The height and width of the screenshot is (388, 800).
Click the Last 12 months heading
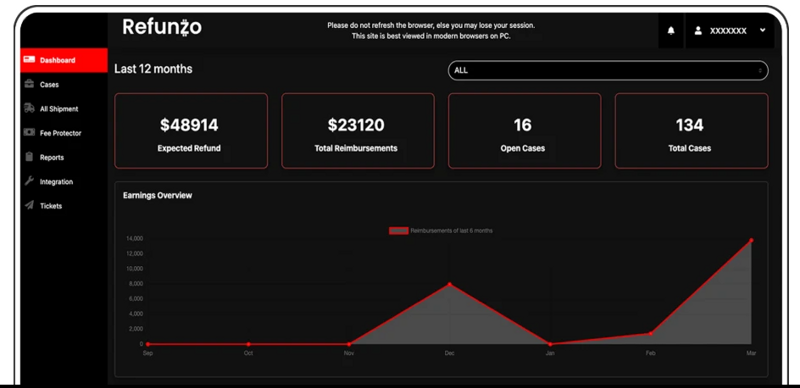[153, 69]
